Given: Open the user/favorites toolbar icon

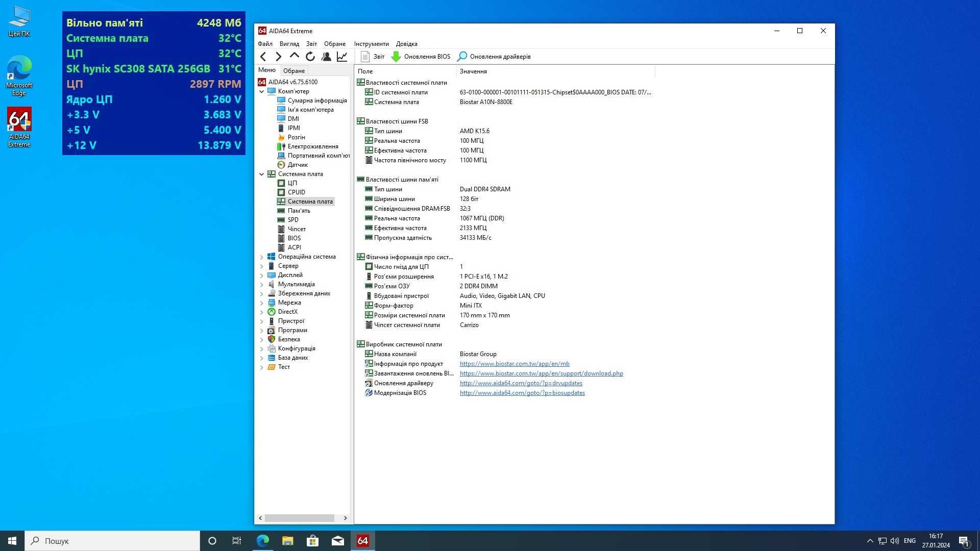Looking at the screenshot, I should 326,57.
